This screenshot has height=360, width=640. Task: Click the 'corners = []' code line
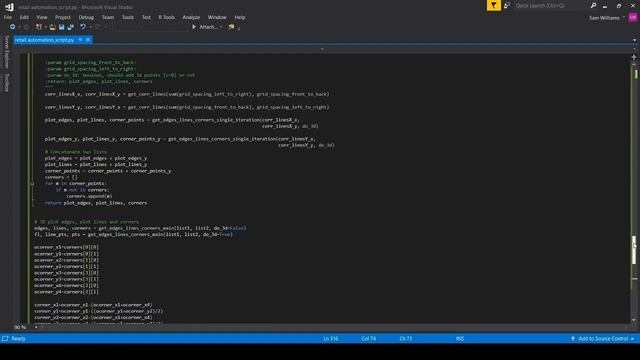61,177
